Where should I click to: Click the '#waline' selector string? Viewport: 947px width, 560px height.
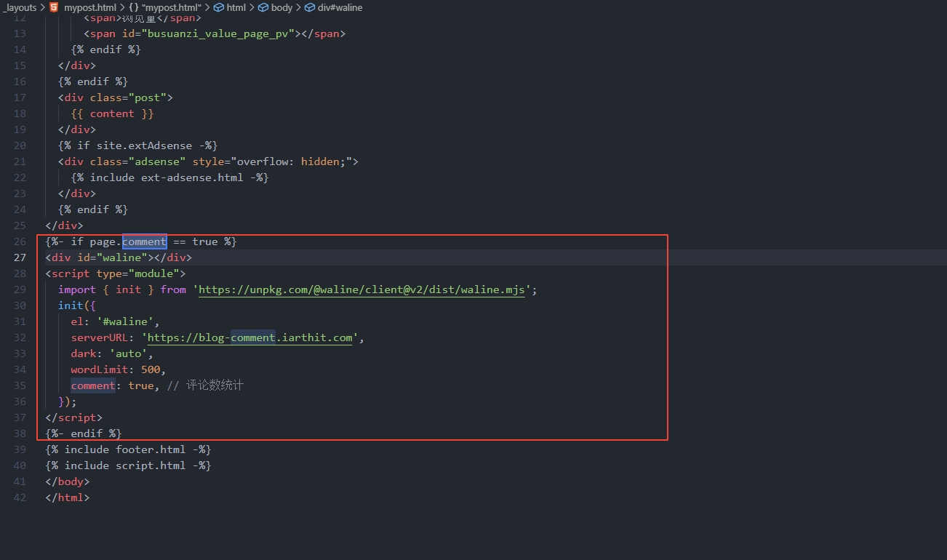point(125,321)
